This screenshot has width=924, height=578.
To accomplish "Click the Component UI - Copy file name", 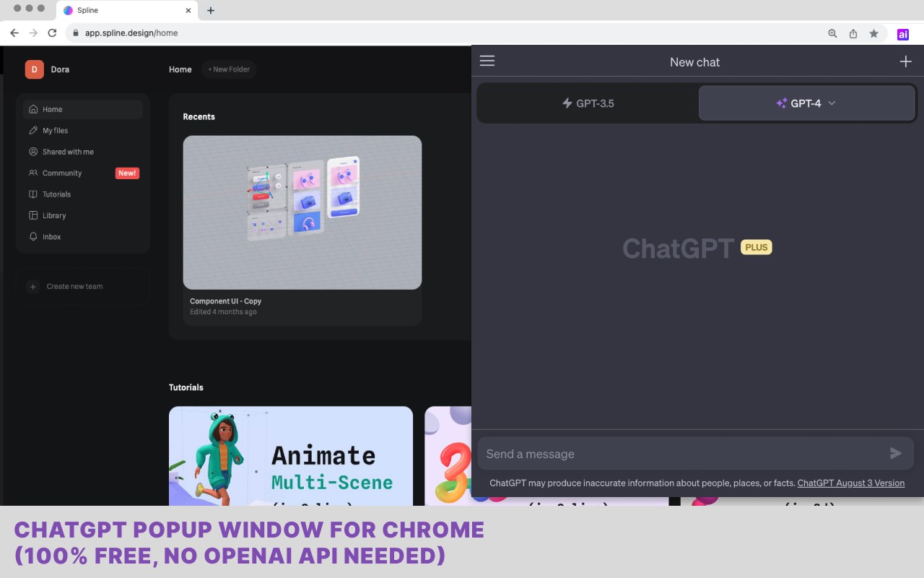I will click(225, 301).
